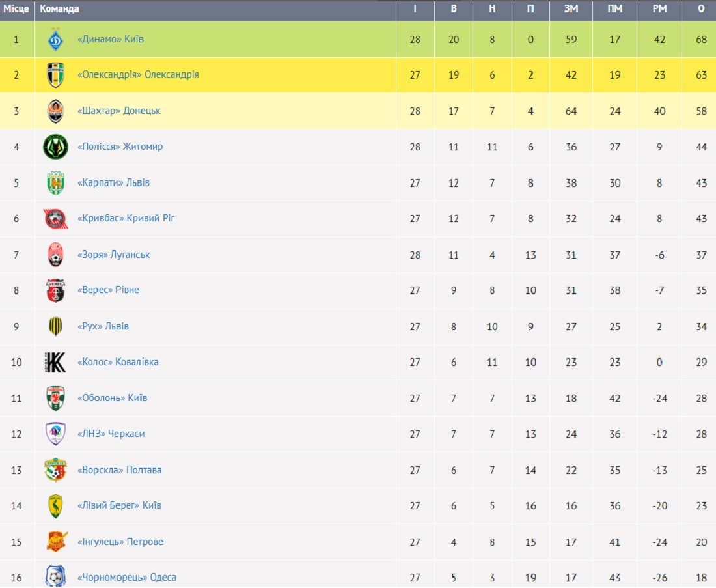This screenshot has height=588, width=716.
Task: Open the «Верес» Рівне team link
Action: [x=108, y=290]
